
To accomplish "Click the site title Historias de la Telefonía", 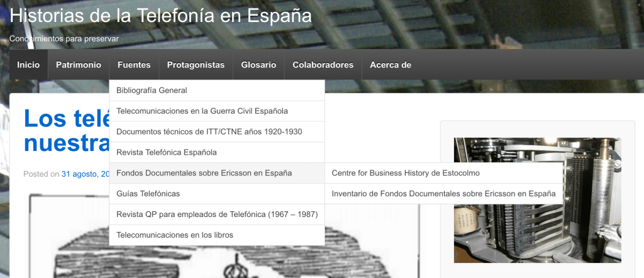I will click(160, 16).
